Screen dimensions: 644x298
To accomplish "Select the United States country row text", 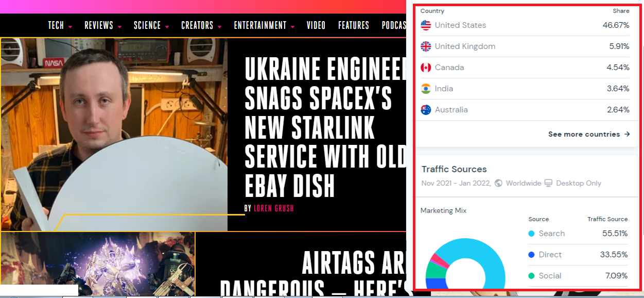I will point(460,25).
